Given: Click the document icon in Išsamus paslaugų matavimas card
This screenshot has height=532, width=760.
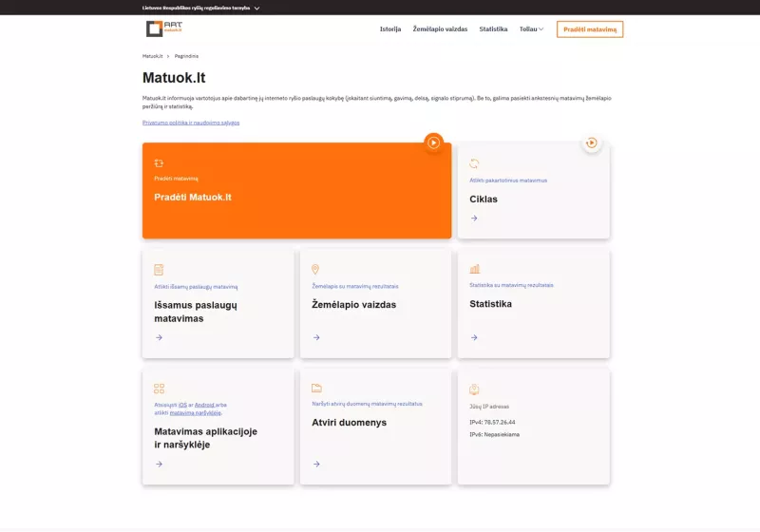Looking at the screenshot, I should pyautogui.click(x=159, y=270).
